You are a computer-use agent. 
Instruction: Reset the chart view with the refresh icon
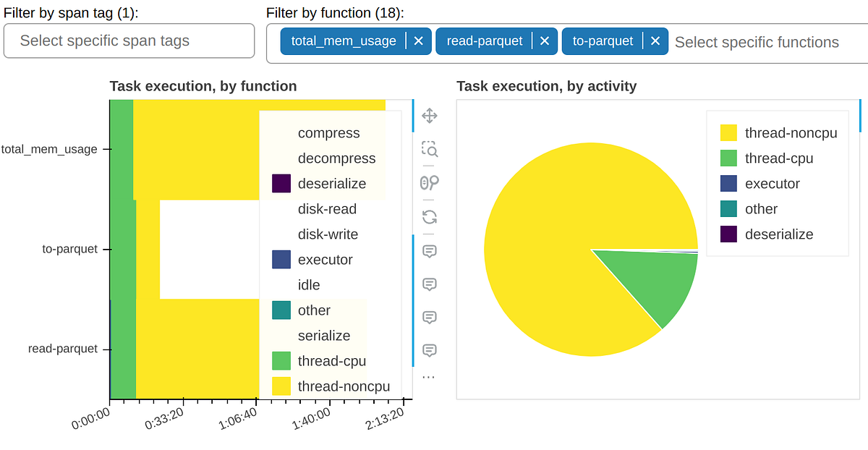[430, 216]
